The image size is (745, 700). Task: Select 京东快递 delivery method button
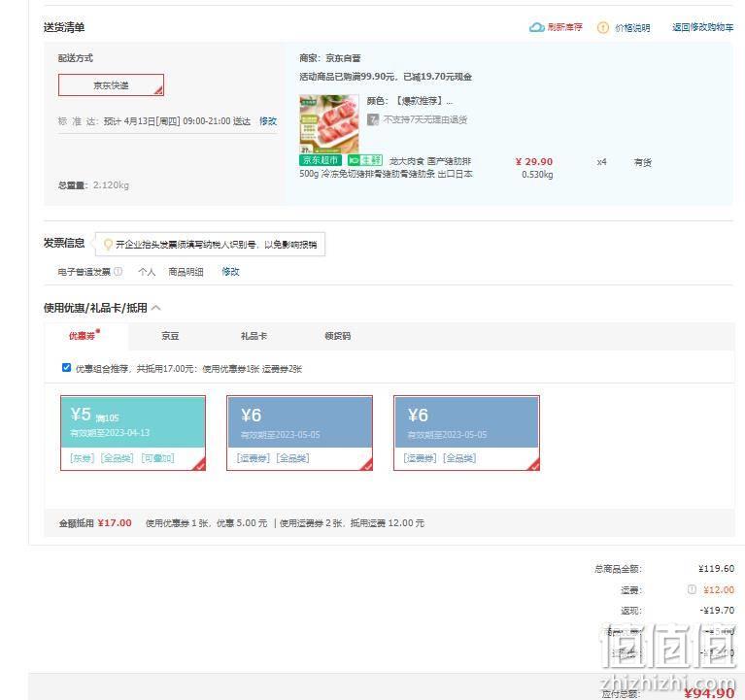111,85
